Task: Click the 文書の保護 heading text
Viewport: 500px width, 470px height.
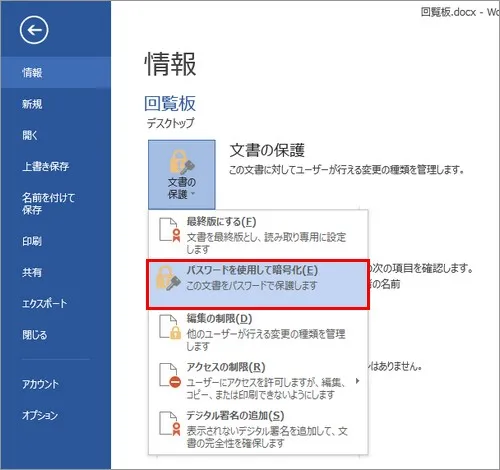Action: [267, 150]
